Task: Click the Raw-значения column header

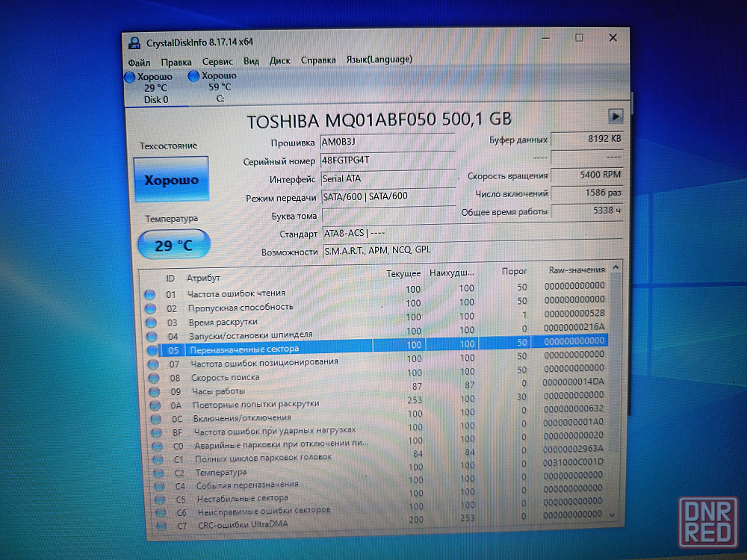Action: 577,270
